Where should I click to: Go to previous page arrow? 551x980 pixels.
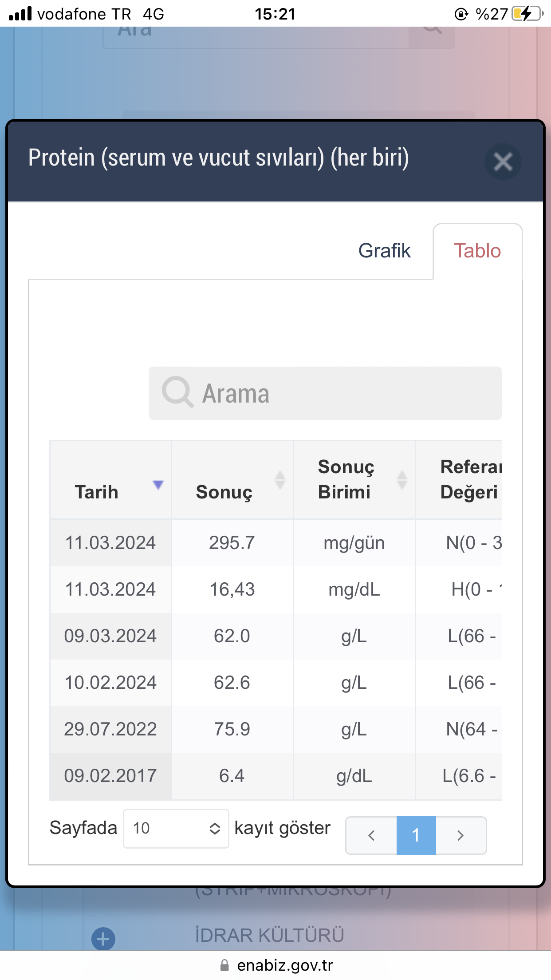pyautogui.click(x=371, y=835)
